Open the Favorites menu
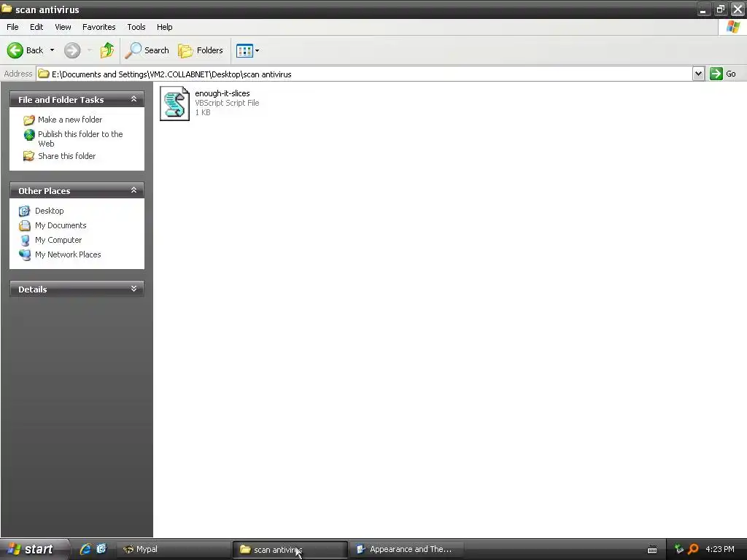This screenshot has width=747, height=560. click(98, 27)
